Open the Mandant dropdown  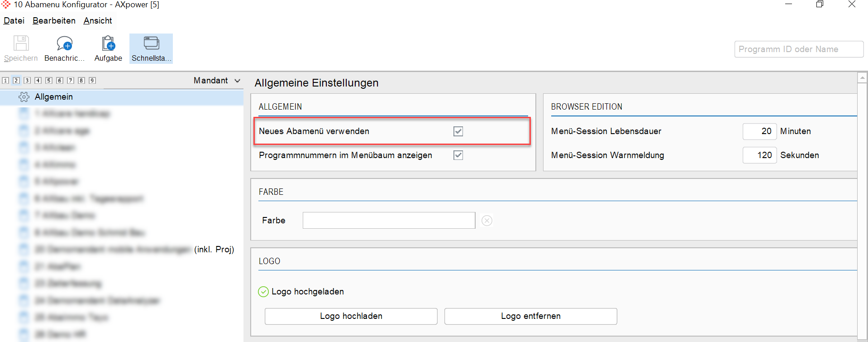coord(217,81)
